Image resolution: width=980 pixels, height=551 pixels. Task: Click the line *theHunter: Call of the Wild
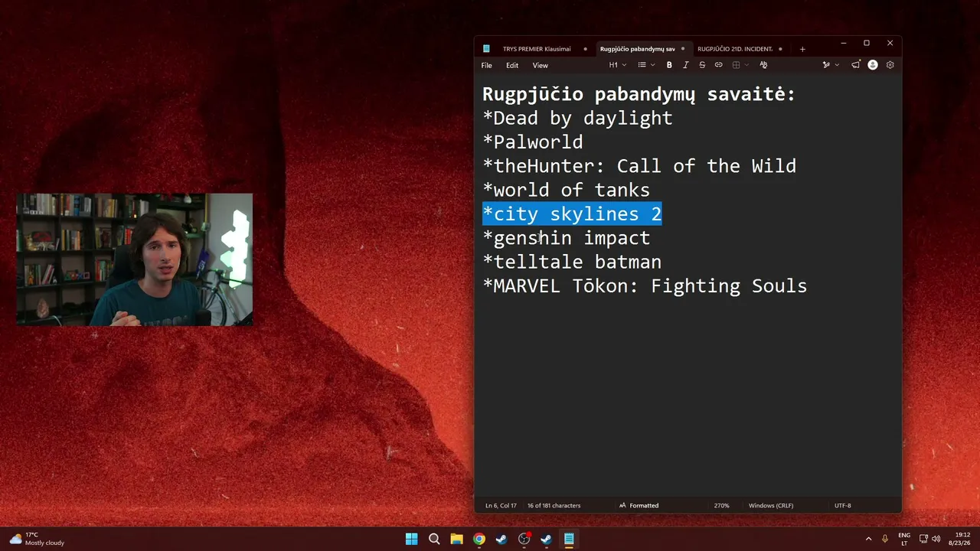pos(639,166)
